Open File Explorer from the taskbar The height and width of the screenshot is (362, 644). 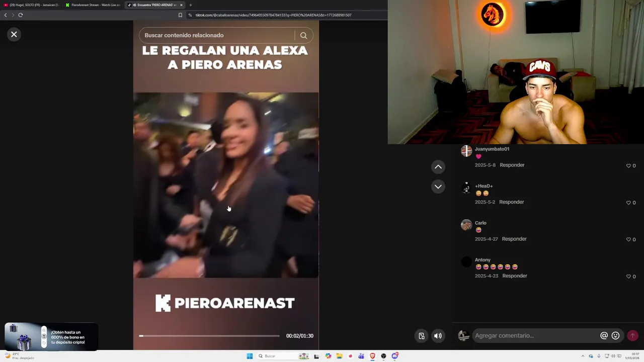click(340, 356)
